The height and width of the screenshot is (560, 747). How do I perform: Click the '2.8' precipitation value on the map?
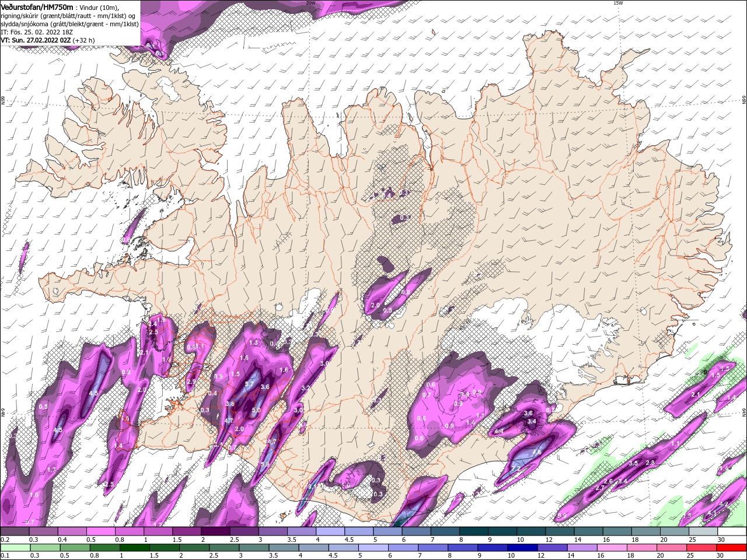pyautogui.click(x=651, y=463)
